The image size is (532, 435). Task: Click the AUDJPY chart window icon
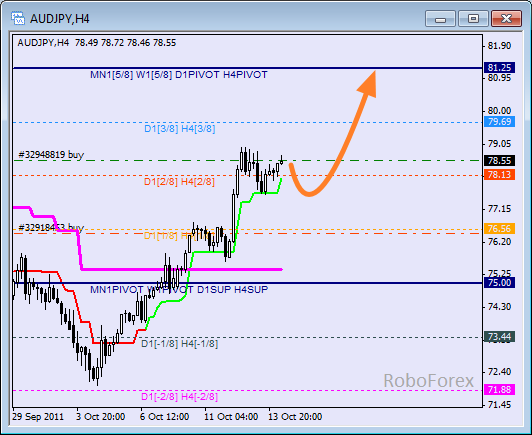17,18
